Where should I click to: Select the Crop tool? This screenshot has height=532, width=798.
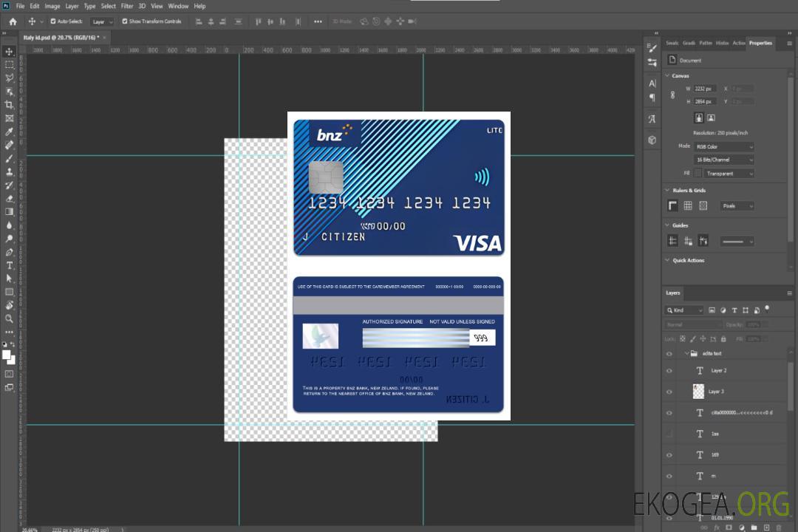(9, 105)
